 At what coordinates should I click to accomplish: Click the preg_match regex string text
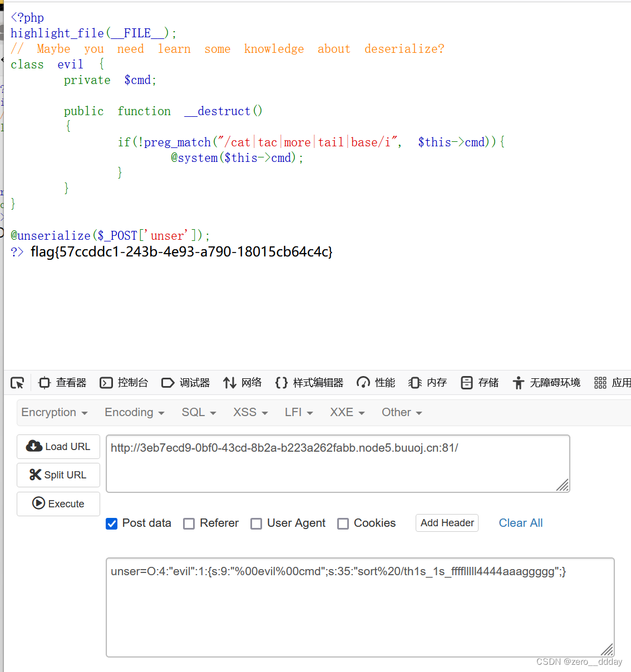[x=308, y=142]
